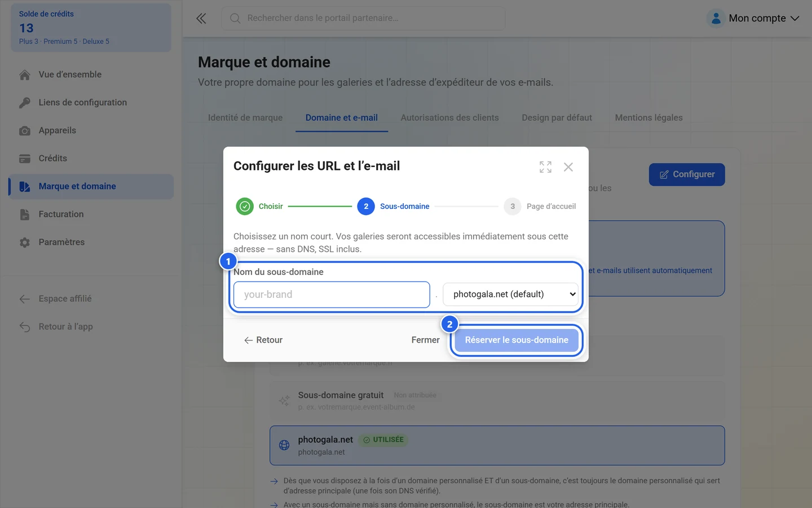Open Paramètres from the sidebar

click(x=91, y=243)
